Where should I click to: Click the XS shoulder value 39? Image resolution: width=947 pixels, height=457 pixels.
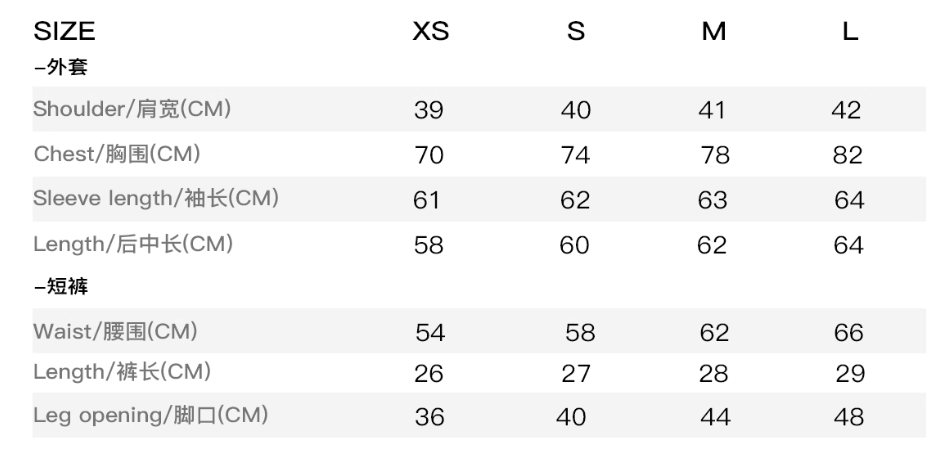point(428,110)
